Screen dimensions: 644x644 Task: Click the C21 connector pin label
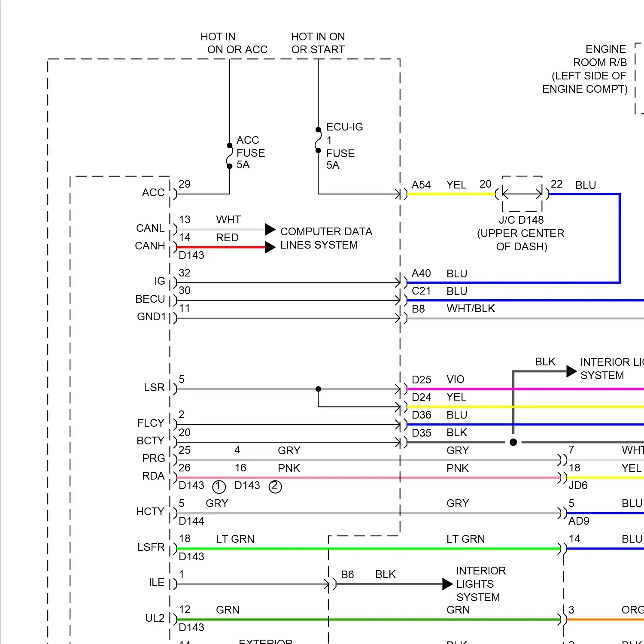pos(421,291)
